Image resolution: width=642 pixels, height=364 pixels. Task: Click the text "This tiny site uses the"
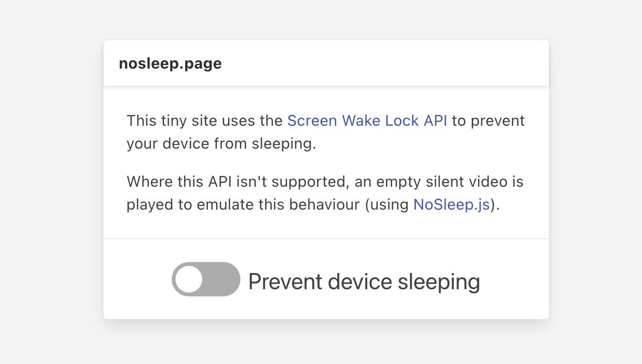[205, 121]
